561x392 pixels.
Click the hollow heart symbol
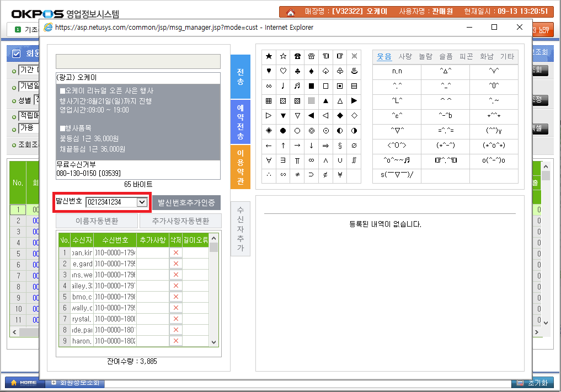(x=283, y=71)
